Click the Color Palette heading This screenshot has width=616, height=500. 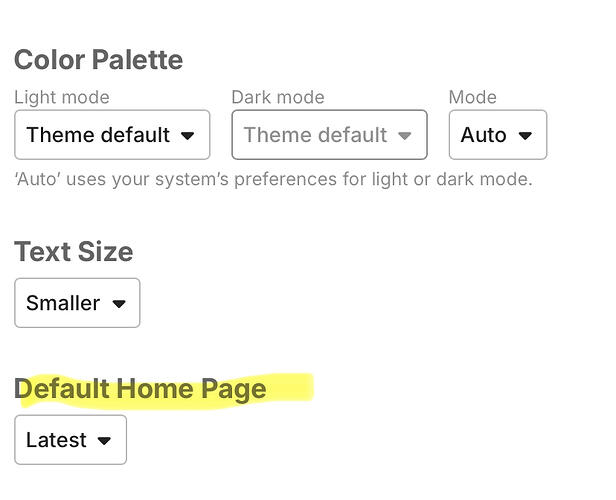pos(98,60)
